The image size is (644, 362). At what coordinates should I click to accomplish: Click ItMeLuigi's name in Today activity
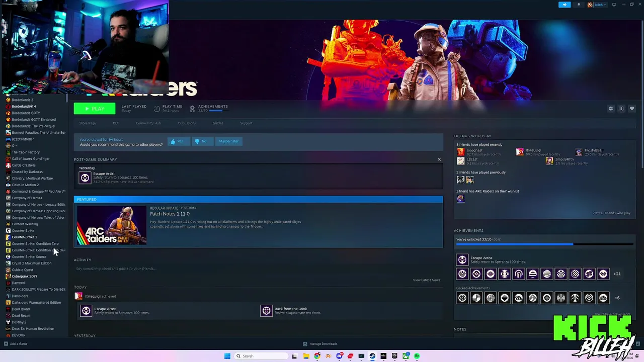(93, 296)
